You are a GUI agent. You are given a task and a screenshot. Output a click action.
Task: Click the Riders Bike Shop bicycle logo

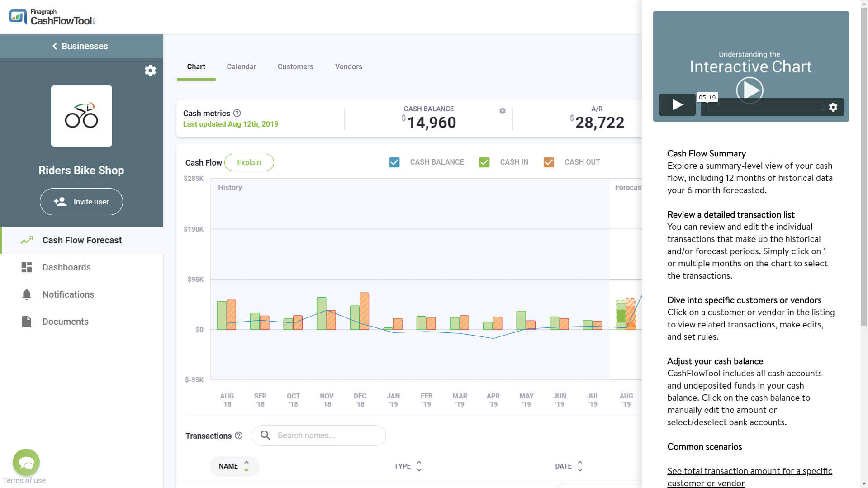point(81,116)
